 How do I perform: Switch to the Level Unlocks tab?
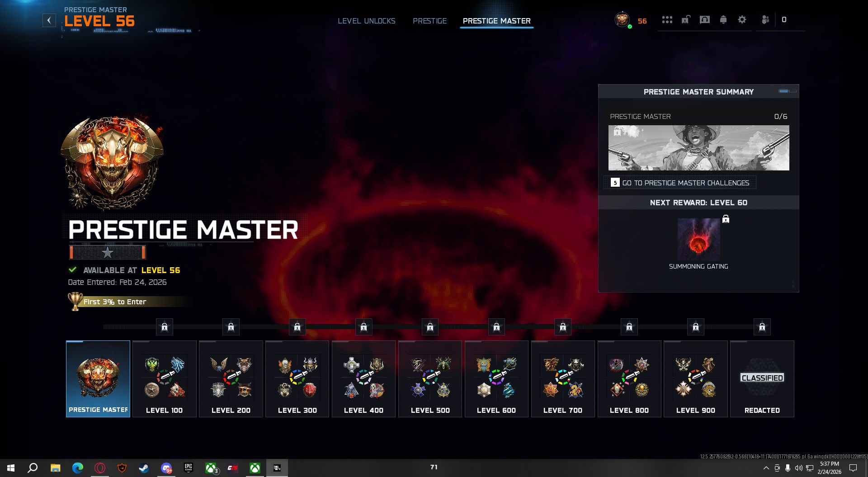tap(366, 21)
